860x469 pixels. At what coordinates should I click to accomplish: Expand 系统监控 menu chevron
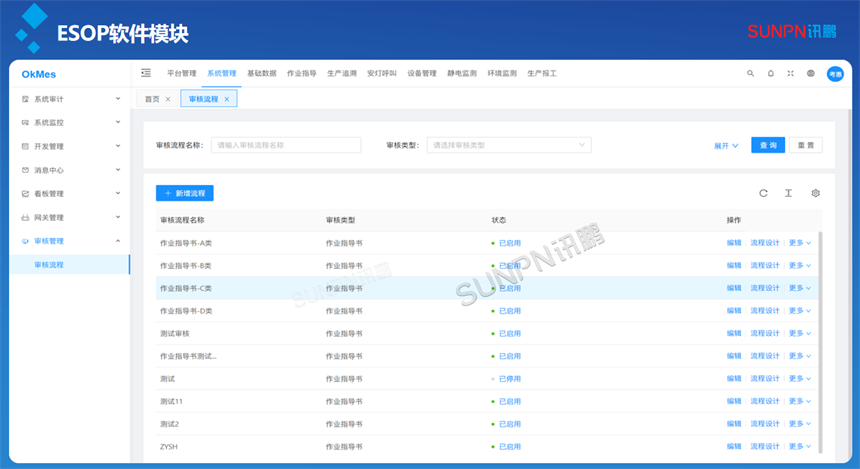pos(118,122)
